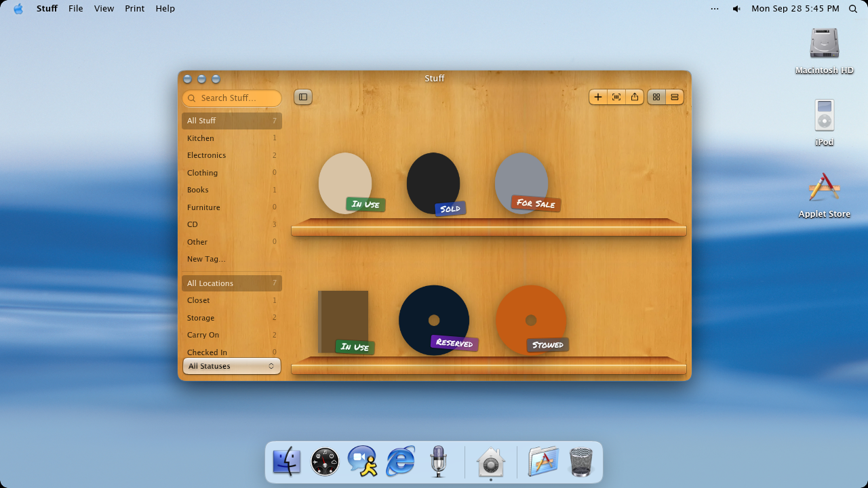This screenshot has height=488, width=868.
Task: Open the File menu
Action: (76, 8)
